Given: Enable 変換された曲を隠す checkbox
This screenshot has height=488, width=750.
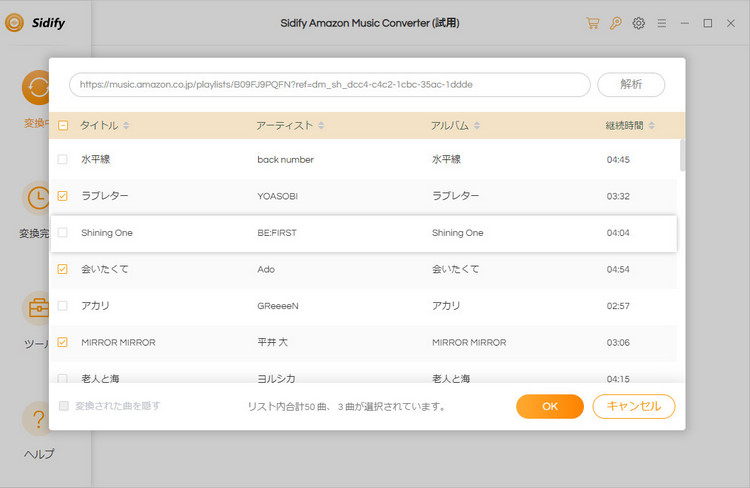Looking at the screenshot, I should pyautogui.click(x=64, y=406).
